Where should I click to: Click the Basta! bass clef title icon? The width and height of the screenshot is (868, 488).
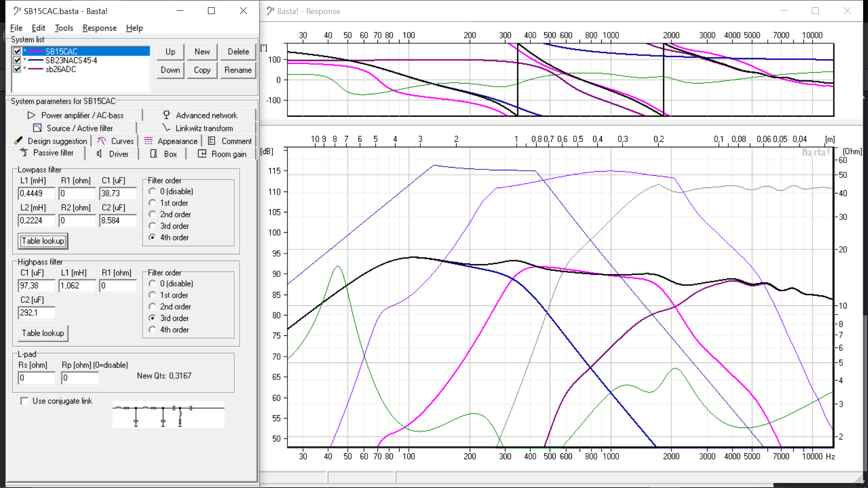(x=17, y=11)
